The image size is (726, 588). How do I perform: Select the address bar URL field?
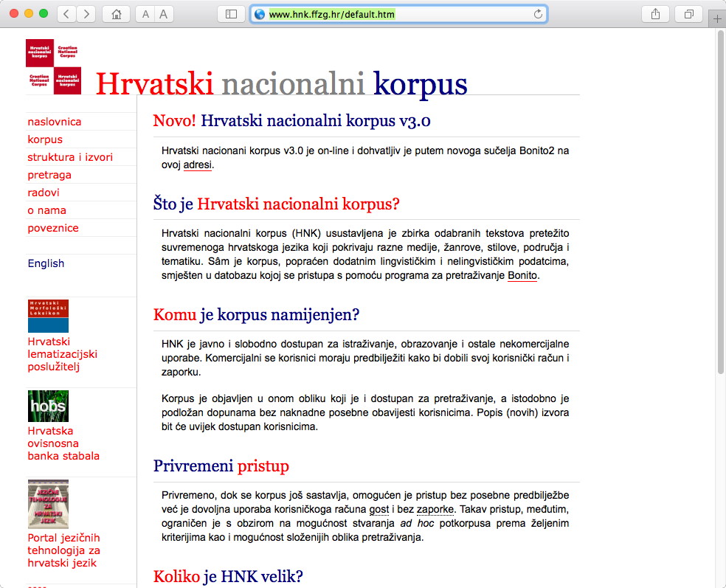pos(398,14)
